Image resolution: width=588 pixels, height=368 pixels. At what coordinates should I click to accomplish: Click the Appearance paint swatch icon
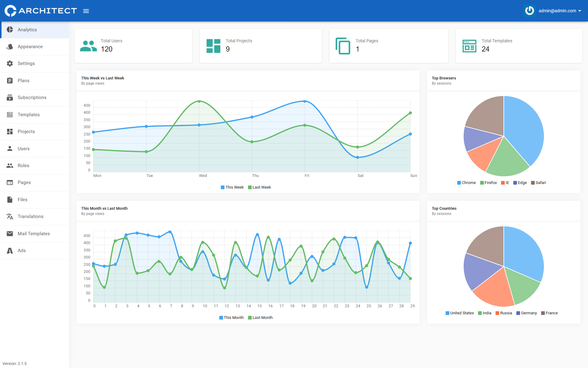[x=10, y=47]
